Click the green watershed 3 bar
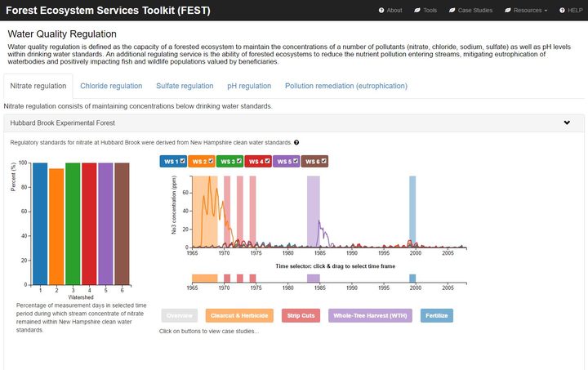 click(73, 224)
